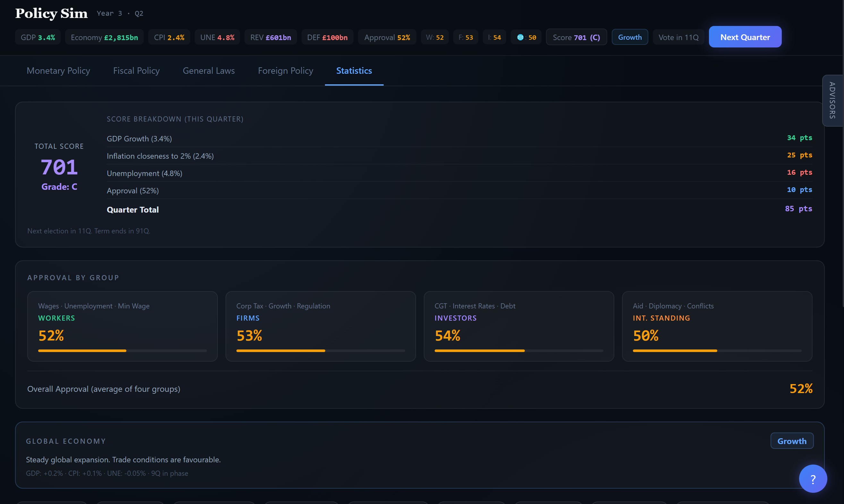The width and height of the screenshot is (844, 504).
Task: Open the Fiscal Policy tab
Action: pos(136,71)
